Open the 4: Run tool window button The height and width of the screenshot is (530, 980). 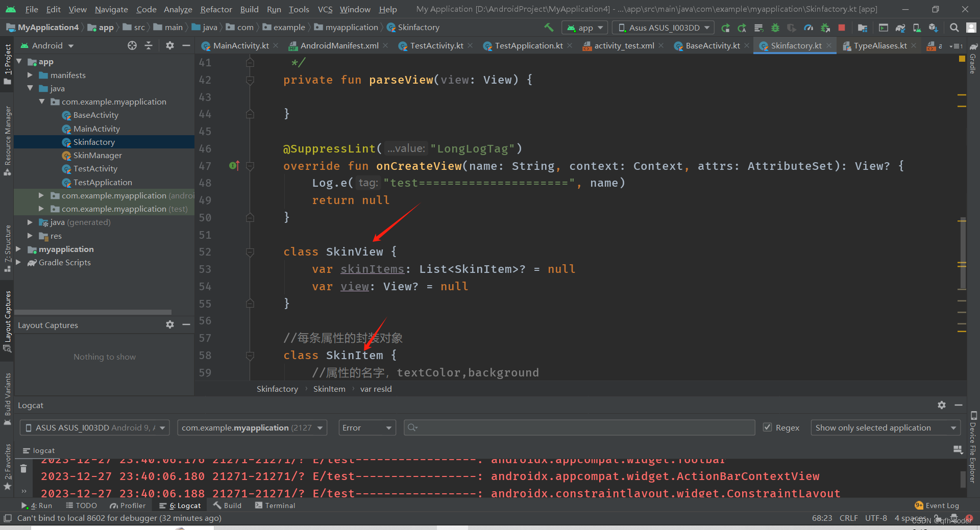coord(37,506)
